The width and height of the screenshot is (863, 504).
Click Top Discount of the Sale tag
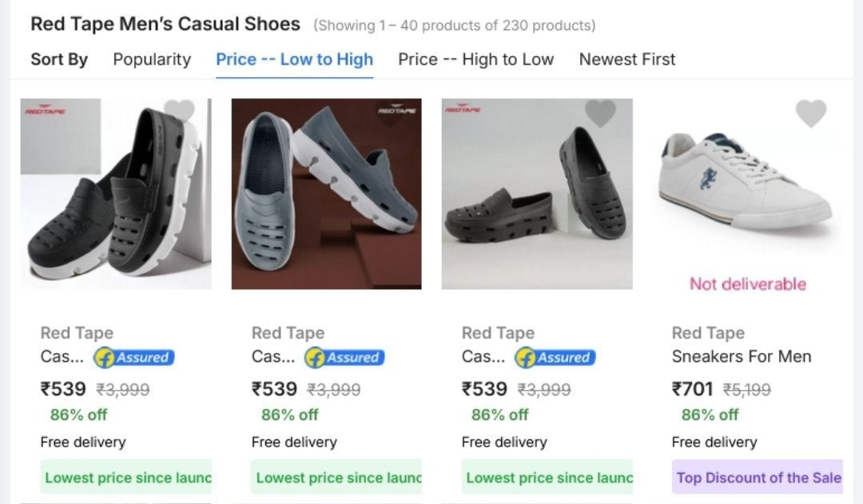[758, 478]
